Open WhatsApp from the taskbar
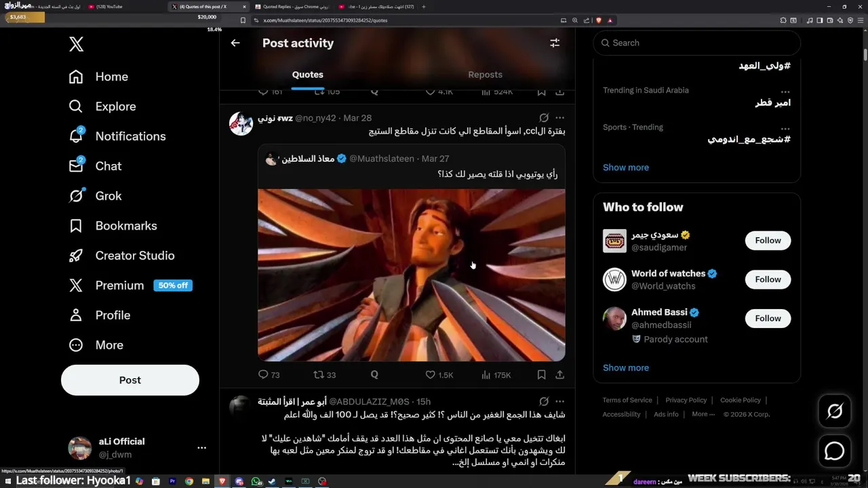This screenshot has width=868, height=488. (256, 481)
